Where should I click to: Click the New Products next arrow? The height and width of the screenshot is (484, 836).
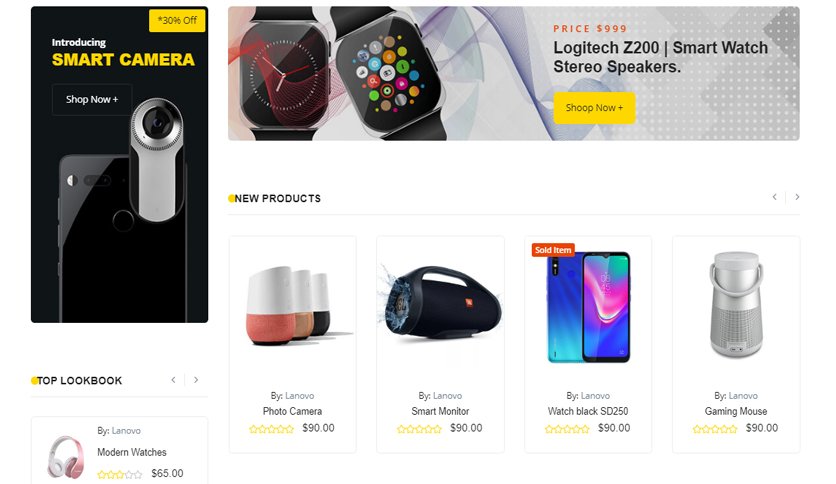[x=797, y=197]
